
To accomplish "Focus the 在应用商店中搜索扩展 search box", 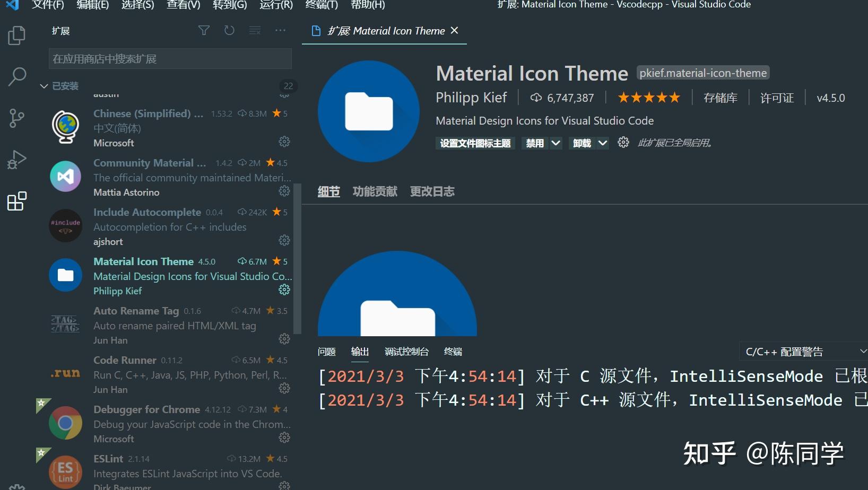I will 170,59.
